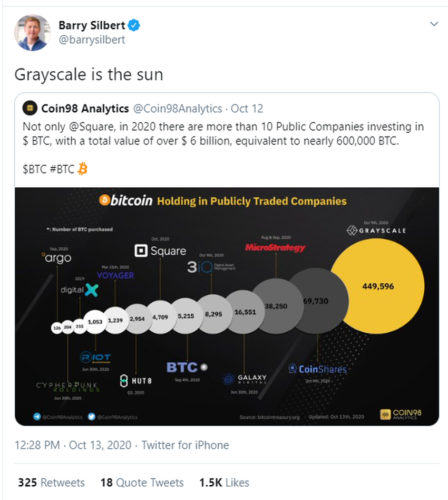Click the Oct 12 quoted tweet date

tap(247, 109)
